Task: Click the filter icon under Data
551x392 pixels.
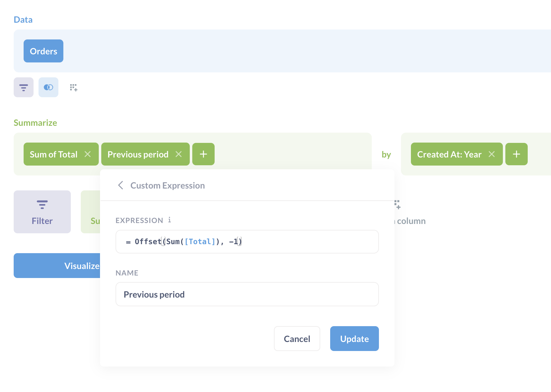Action: pyautogui.click(x=24, y=87)
